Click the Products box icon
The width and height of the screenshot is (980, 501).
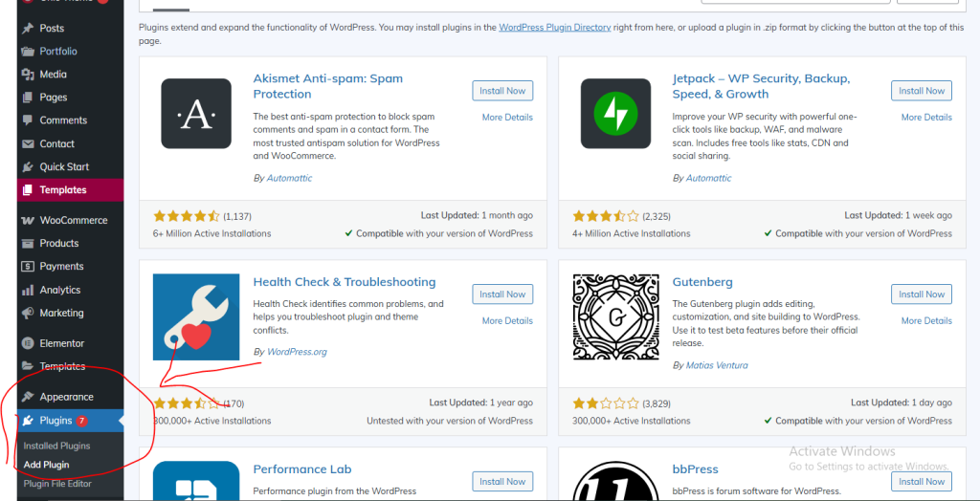click(28, 243)
